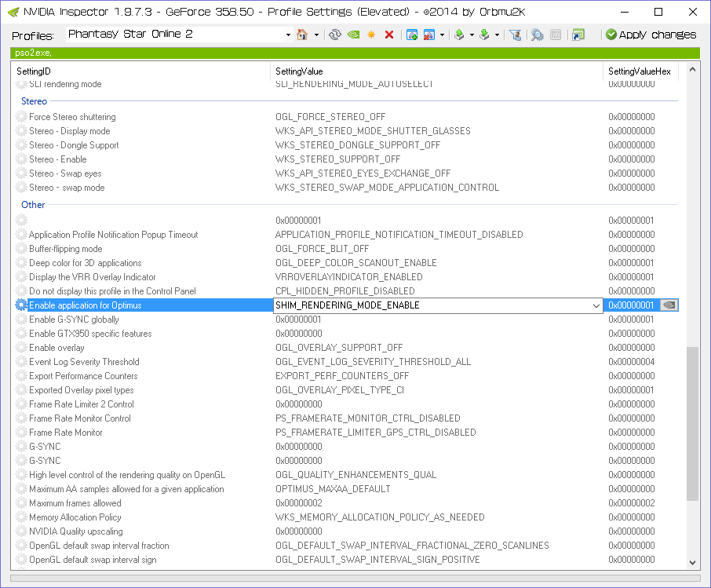The height and width of the screenshot is (588, 711).
Task: Click gear icon for Enable G-SYNC globally
Action: coord(21,320)
